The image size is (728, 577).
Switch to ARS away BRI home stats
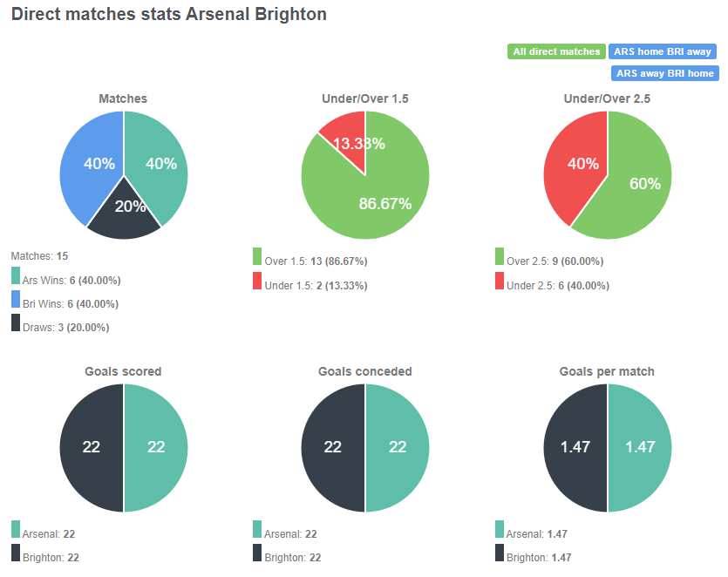[x=665, y=73]
